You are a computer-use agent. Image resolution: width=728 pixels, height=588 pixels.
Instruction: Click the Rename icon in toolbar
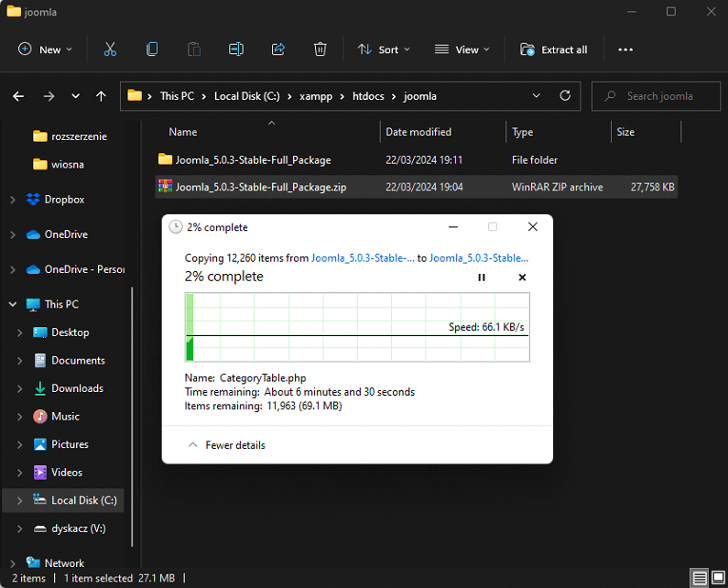236,49
